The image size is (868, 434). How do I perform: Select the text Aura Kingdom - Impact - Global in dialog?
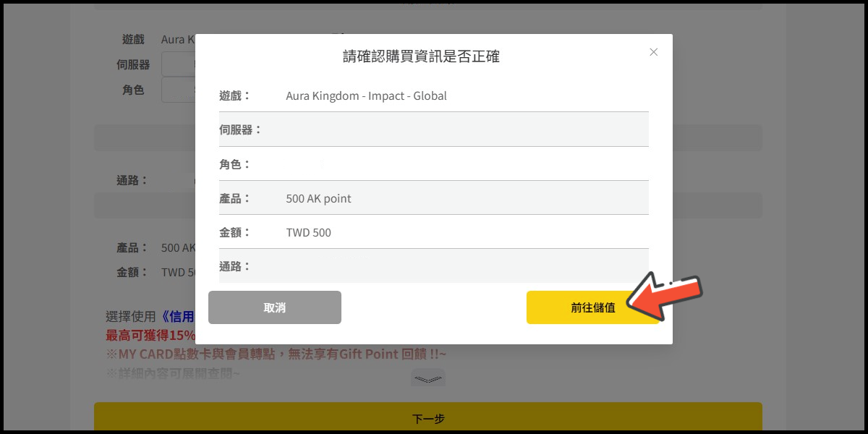(366, 95)
